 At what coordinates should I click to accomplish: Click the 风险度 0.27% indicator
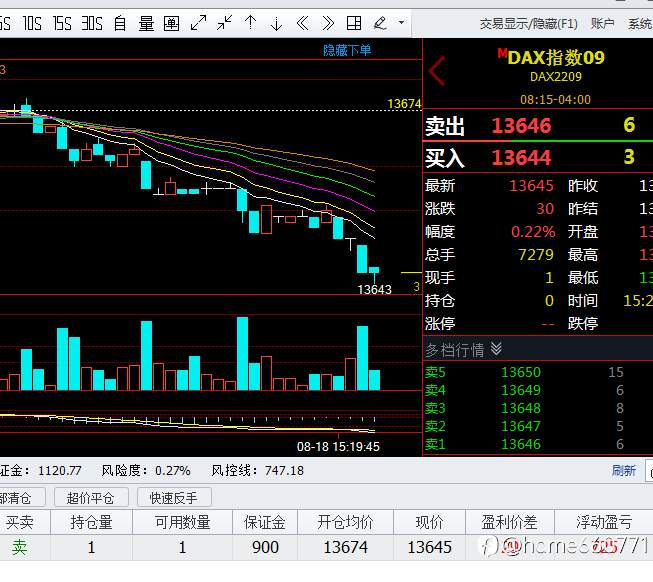[146, 471]
